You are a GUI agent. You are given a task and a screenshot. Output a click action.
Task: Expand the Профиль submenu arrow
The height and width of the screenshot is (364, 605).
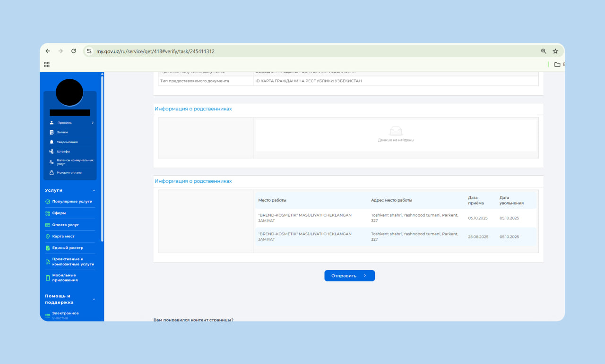tap(93, 123)
